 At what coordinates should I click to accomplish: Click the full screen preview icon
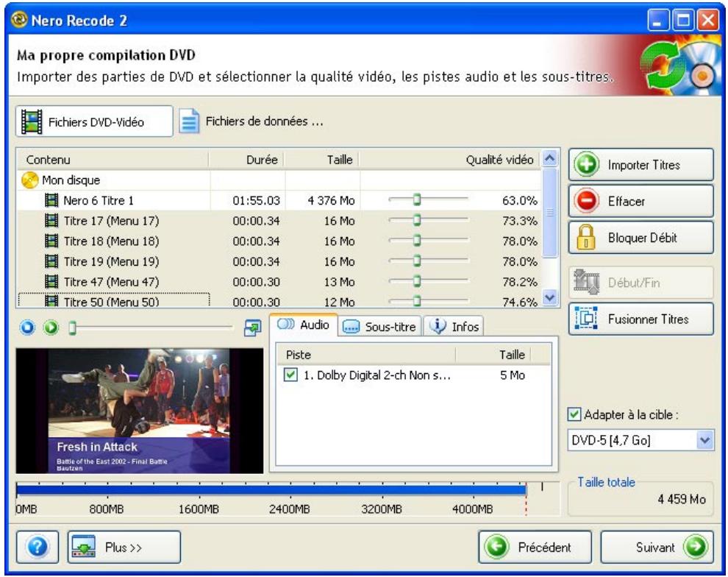tap(252, 328)
